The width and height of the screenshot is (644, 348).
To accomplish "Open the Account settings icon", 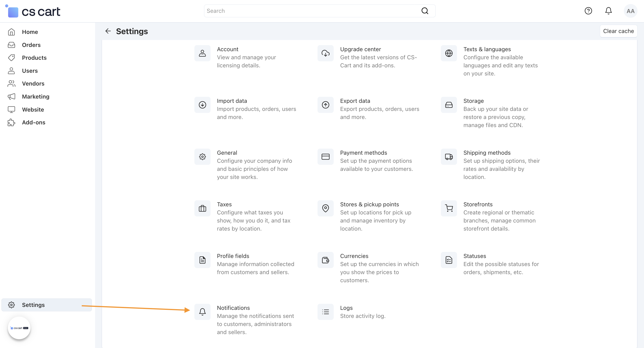I will click(202, 53).
